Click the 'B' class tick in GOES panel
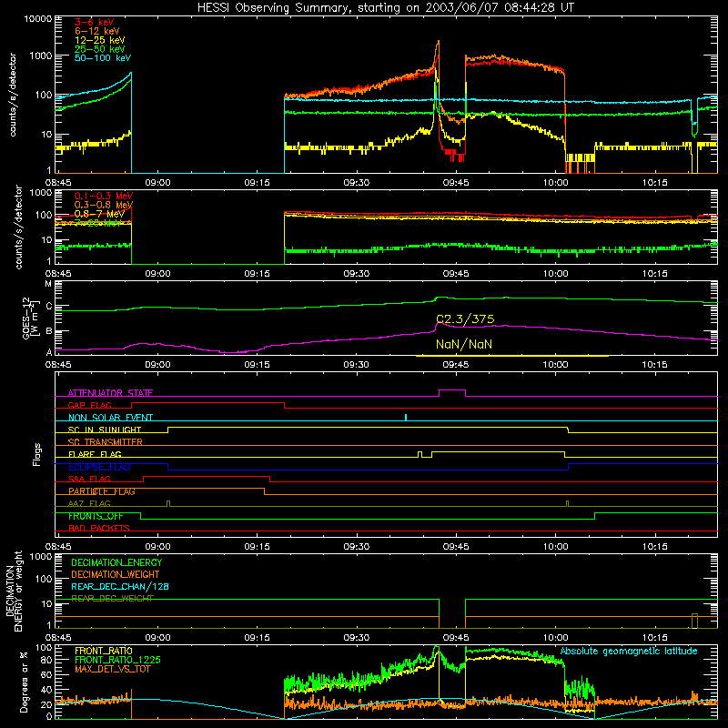Image resolution: width=728 pixels, height=728 pixels. (49, 331)
